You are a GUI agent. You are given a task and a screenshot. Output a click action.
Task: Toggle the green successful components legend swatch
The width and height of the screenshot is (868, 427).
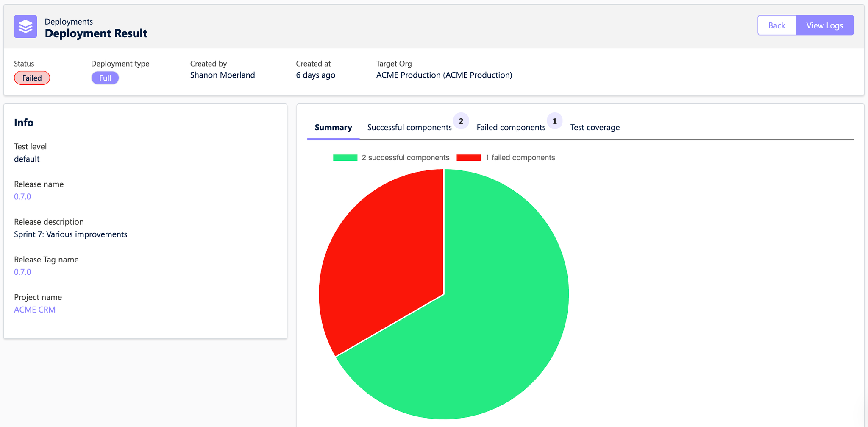[x=345, y=158]
